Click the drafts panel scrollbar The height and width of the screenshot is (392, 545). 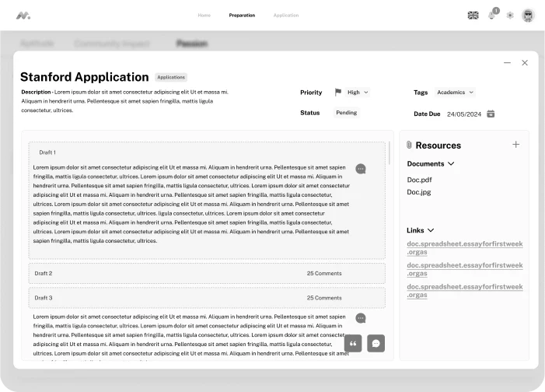click(390, 153)
